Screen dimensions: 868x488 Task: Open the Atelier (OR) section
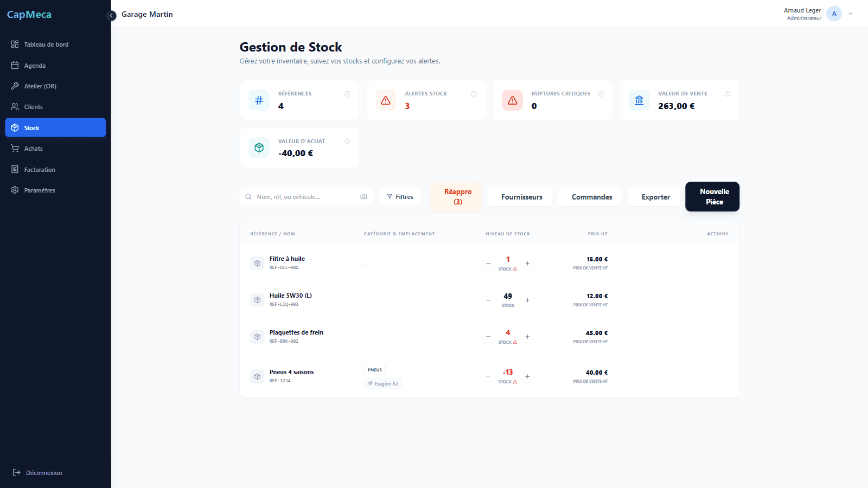(x=39, y=86)
